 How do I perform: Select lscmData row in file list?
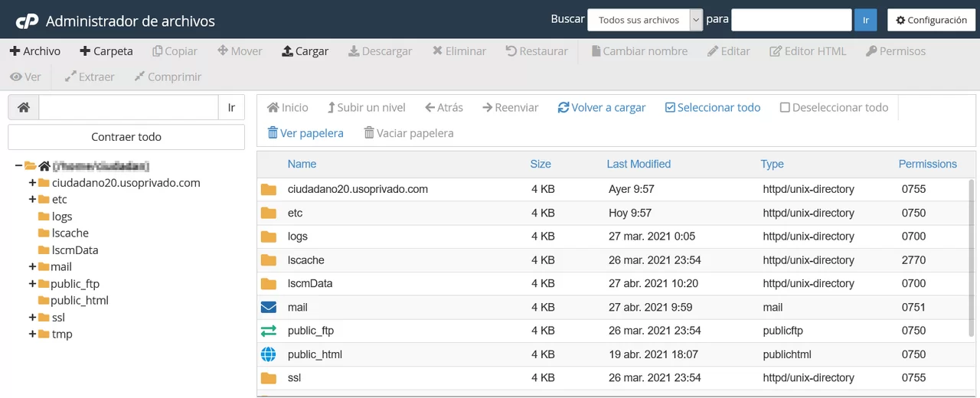[612, 284]
